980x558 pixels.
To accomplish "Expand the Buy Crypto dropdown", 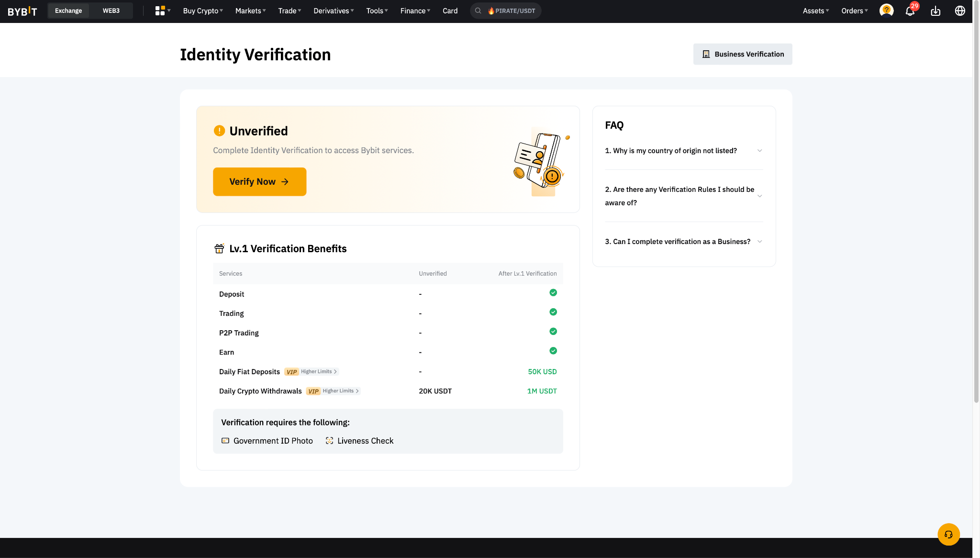I will pyautogui.click(x=203, y=11).
